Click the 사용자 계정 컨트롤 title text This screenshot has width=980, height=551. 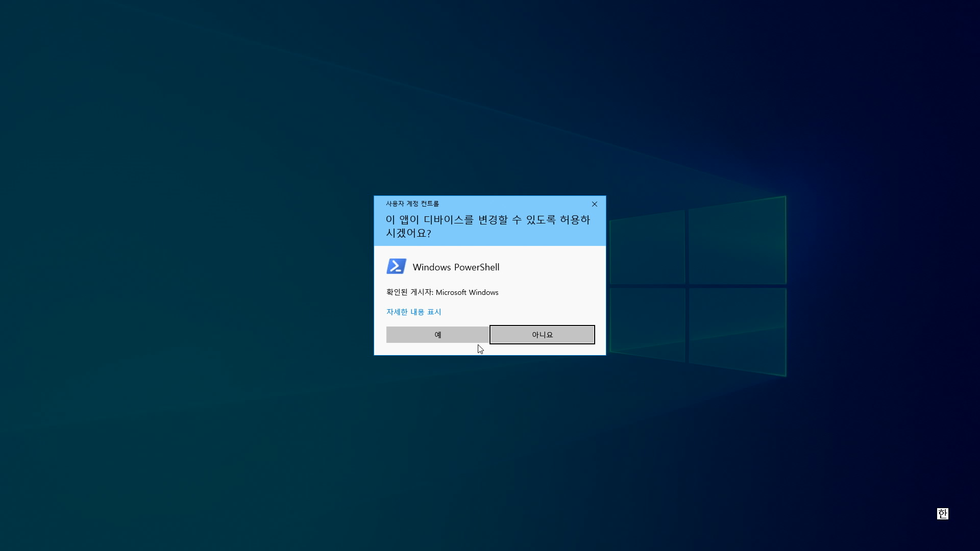tap(412, 204)
